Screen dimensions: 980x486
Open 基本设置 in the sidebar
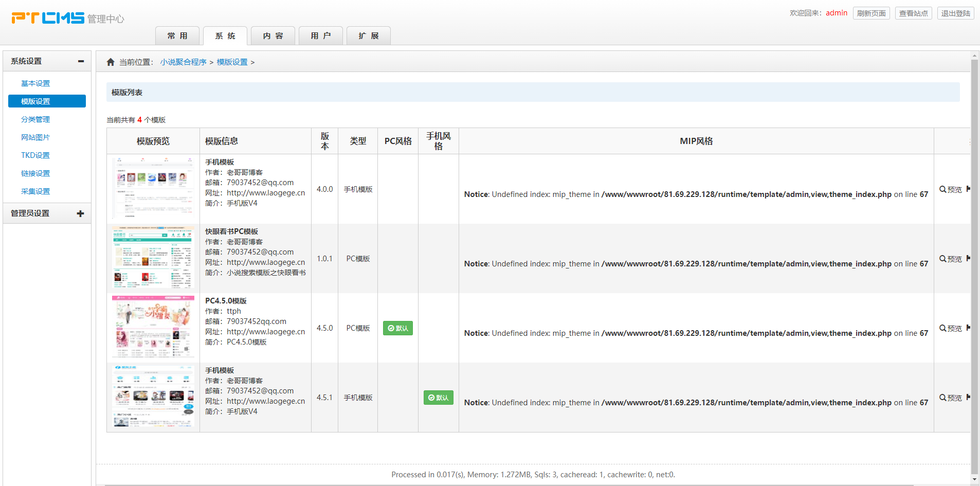pyautogui.click(x=35, y=83)
